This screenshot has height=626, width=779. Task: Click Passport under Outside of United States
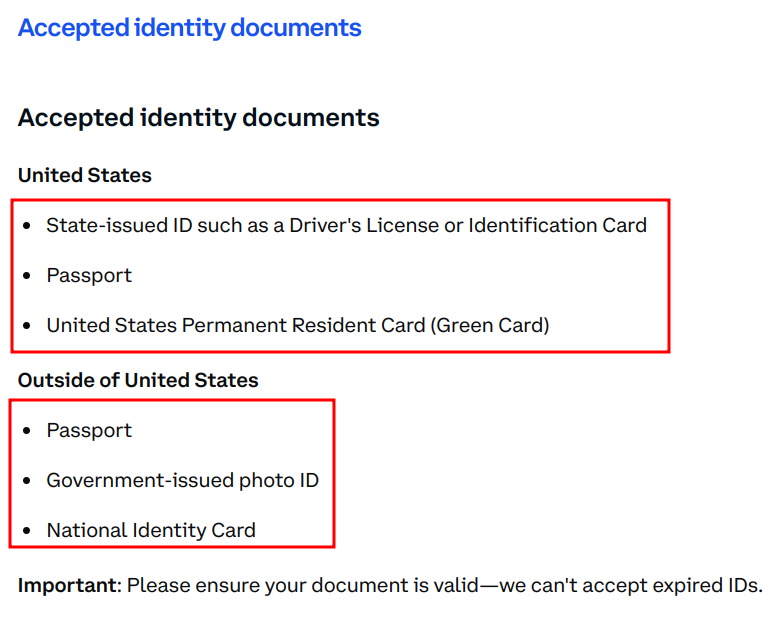(89, 431)
